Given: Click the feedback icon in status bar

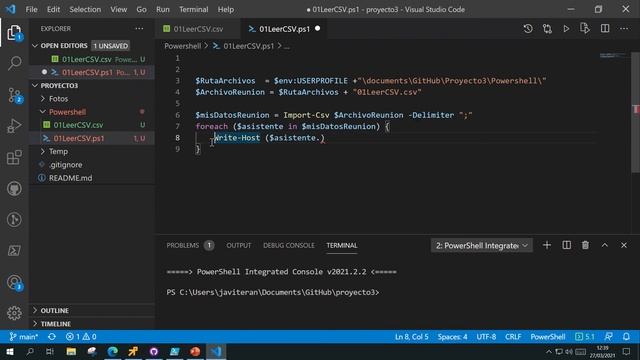Looking at the screenshot, I should [x=608, y=337].
